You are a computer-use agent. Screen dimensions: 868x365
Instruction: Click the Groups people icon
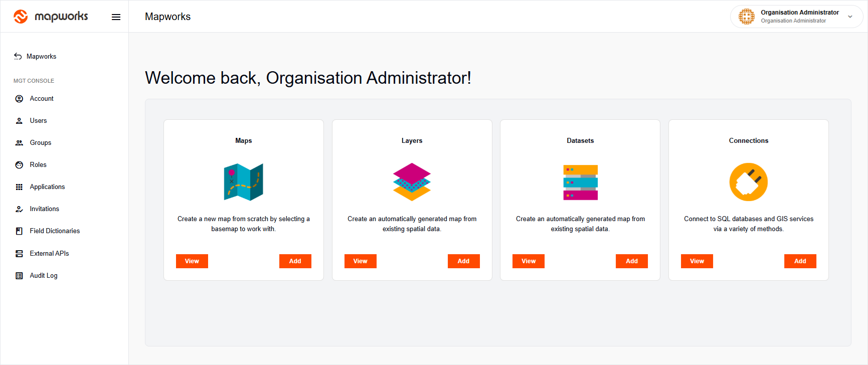(19, 143)
